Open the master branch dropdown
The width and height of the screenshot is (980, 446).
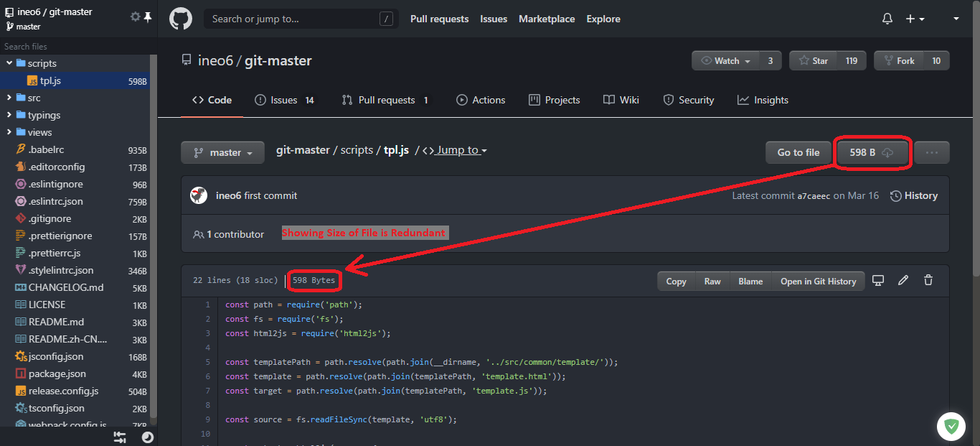point(223,152)
